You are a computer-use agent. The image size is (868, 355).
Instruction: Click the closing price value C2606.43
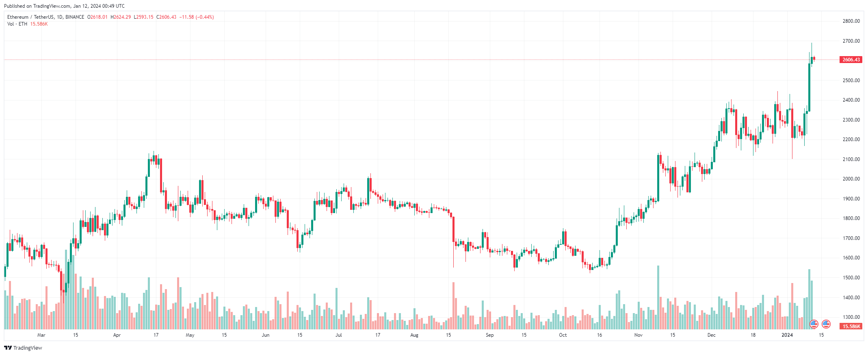[167, 17]
